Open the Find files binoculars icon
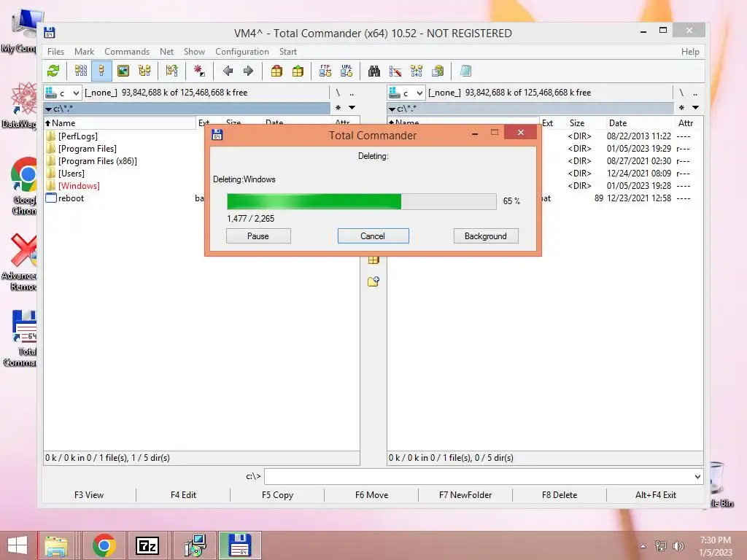The width and height of the screenshot is (747, 560). pyautogui.click(x=374, y=71)
